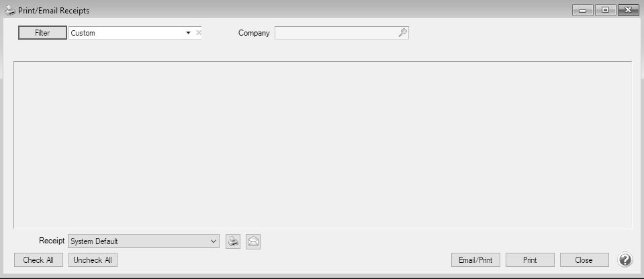The width and height of the screenshot is (644, 279).
Task: Click the envelope email setup icon
Action: [253, 241]
